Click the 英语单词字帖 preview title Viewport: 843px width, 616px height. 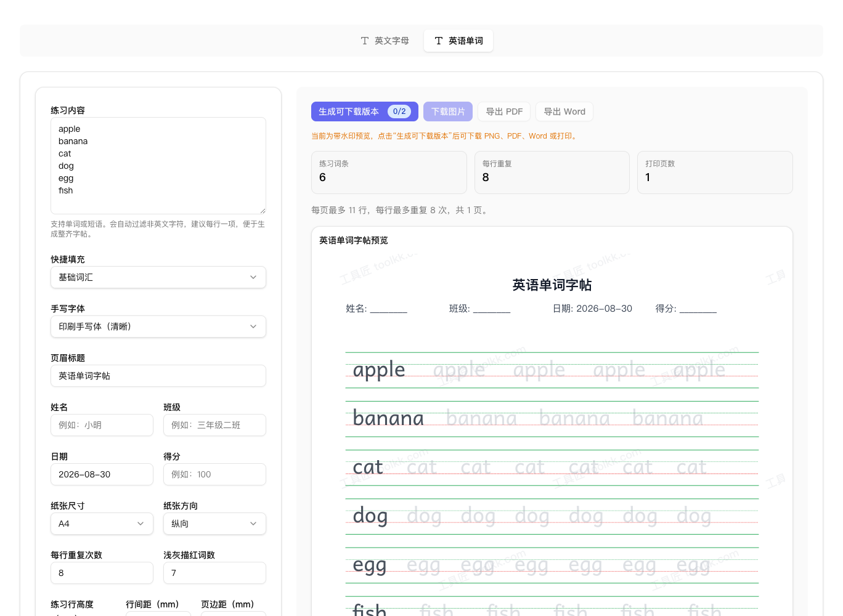[x=552, y=285]
